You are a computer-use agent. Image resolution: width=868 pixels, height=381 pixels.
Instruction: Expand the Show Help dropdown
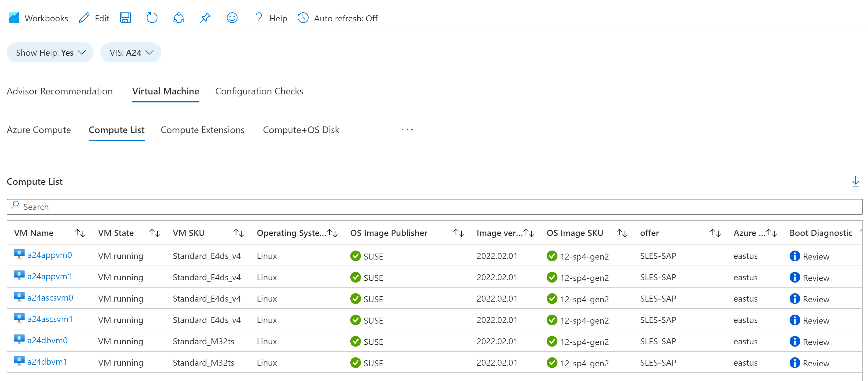(x=50, y=53)
